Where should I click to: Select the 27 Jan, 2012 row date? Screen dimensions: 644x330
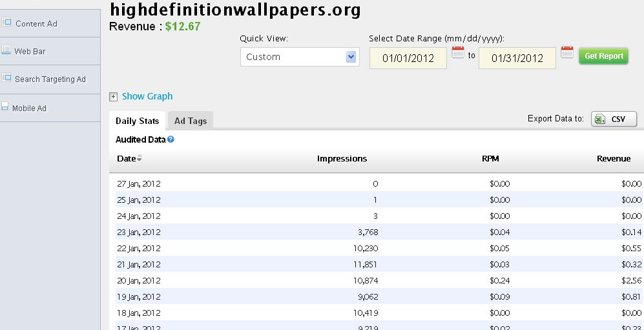pyautogui.click(x=139, y=184)
